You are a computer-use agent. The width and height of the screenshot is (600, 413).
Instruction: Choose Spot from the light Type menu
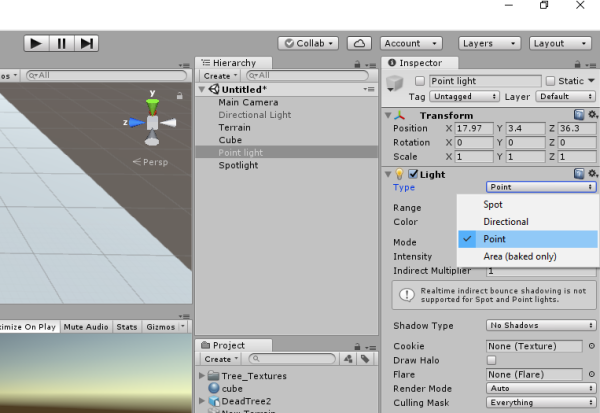[x=493, y=204]
